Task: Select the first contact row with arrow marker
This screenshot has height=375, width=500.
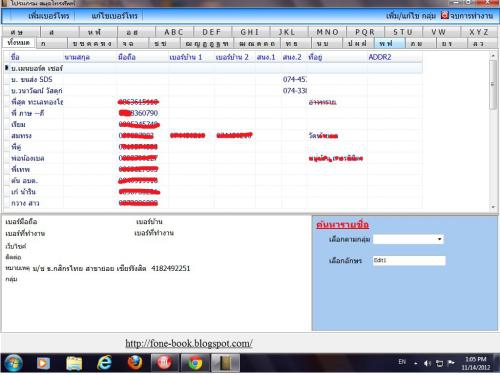Action: pos(213,68)
